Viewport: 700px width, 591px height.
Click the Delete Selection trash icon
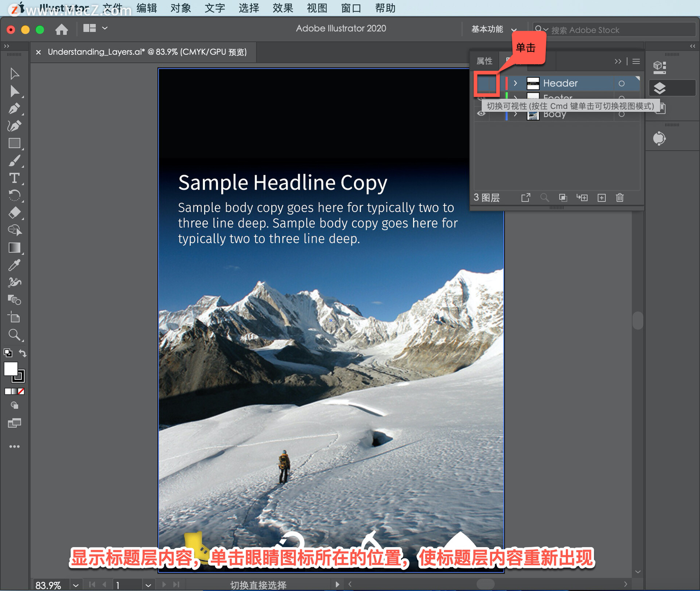click(620, 198)
